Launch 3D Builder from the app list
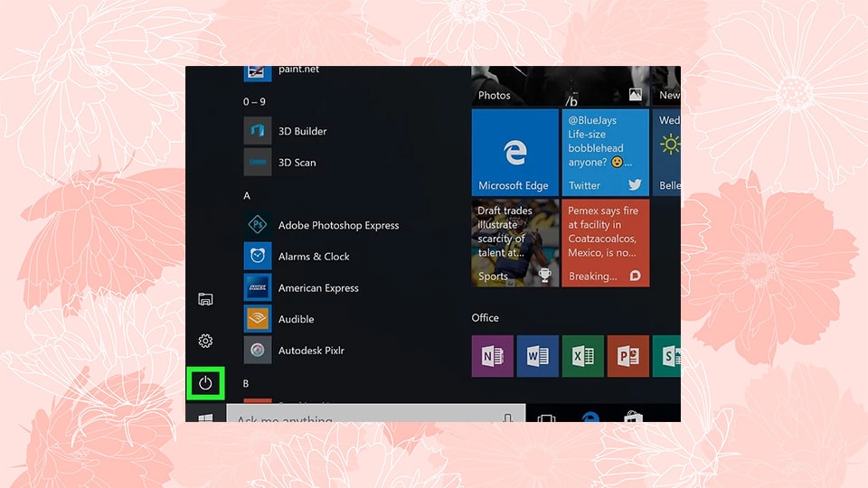The width and height of the screenshot is (868, 488). [x=302, y=131]
